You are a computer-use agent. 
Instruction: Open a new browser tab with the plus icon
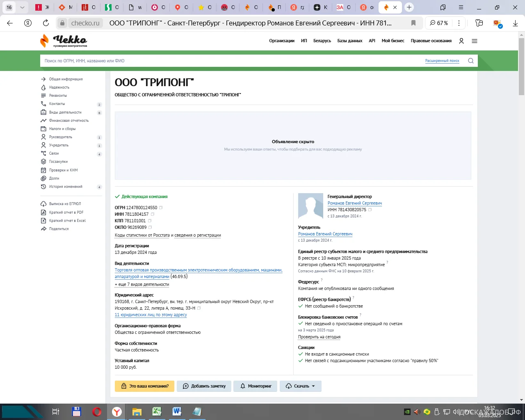coord(409,7)
